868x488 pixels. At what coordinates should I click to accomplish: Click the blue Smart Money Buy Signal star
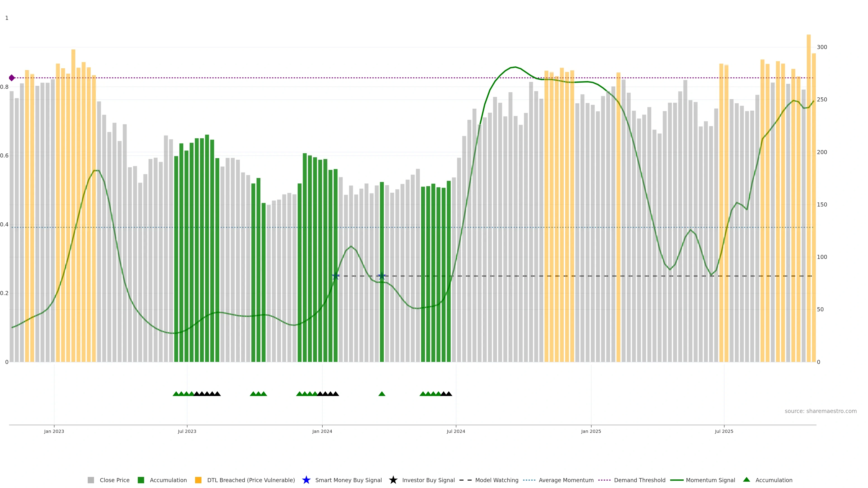306,480
